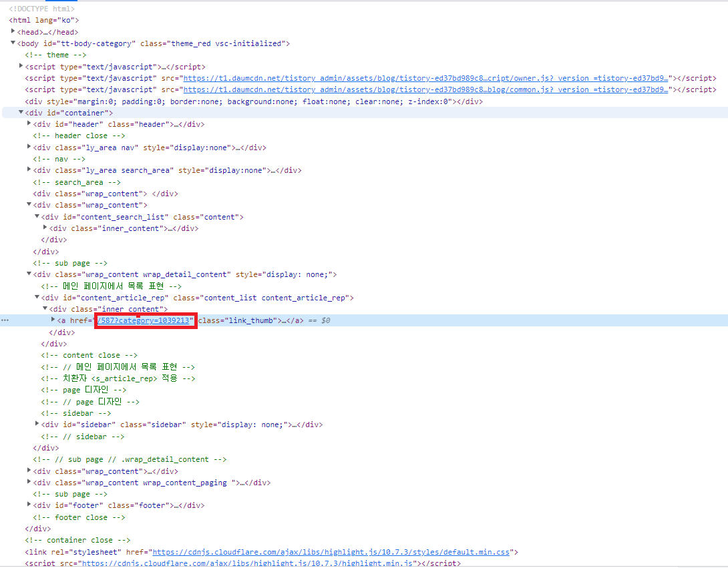Select the first sub page comment

click(70, 263)
